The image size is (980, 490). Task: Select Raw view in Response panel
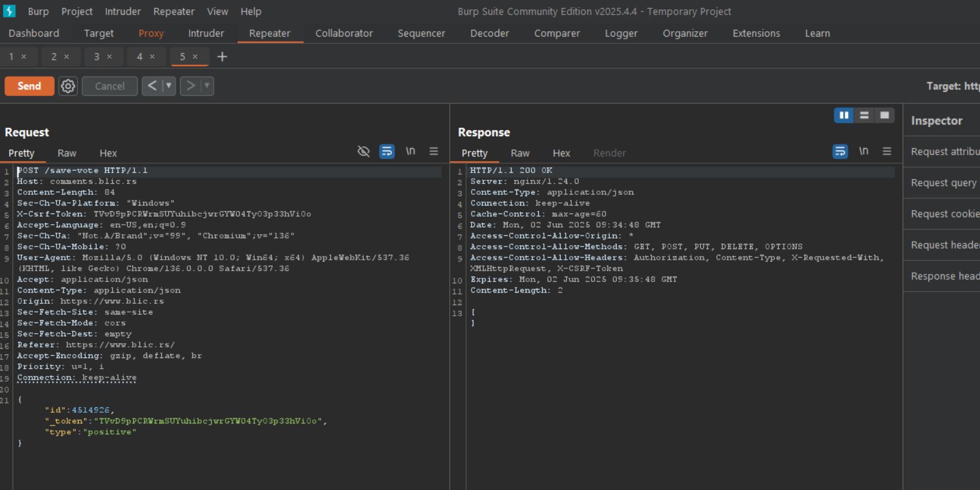pos(520,153)
